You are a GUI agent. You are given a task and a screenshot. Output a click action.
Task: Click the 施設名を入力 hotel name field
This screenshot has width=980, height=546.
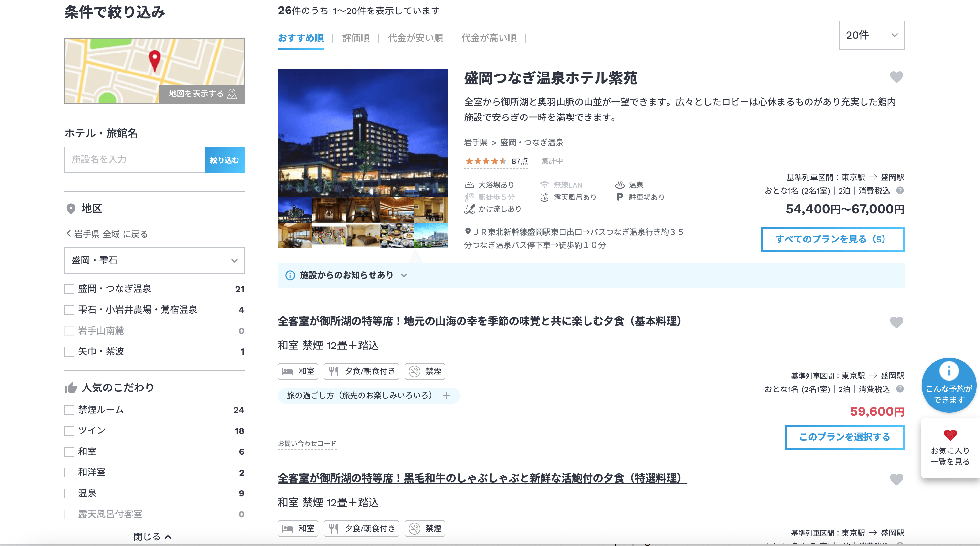[x=135, y=160]
